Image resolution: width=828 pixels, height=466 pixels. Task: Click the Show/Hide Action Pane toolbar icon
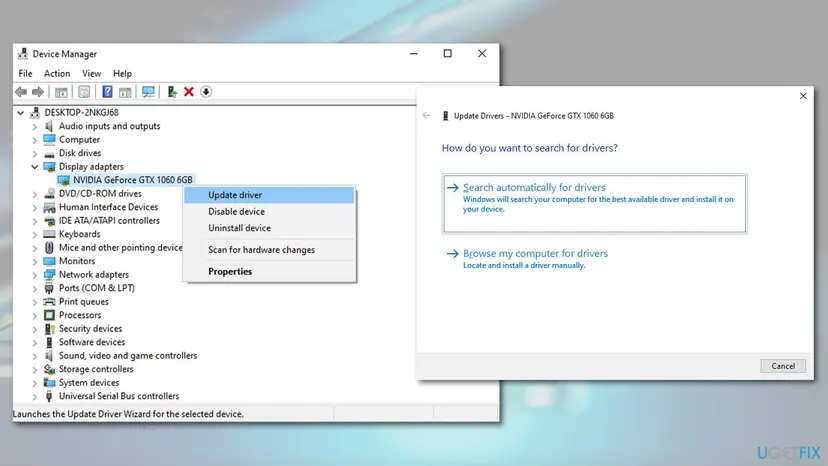click(125, 92)
